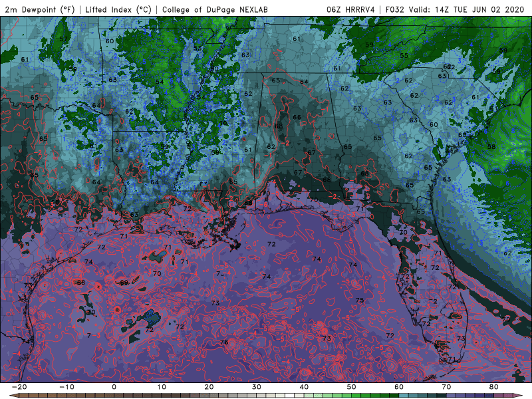This screenshot has height=399, width=532.
Task: Click the '60' colorbar label
Action: click(x=399, y=387)
